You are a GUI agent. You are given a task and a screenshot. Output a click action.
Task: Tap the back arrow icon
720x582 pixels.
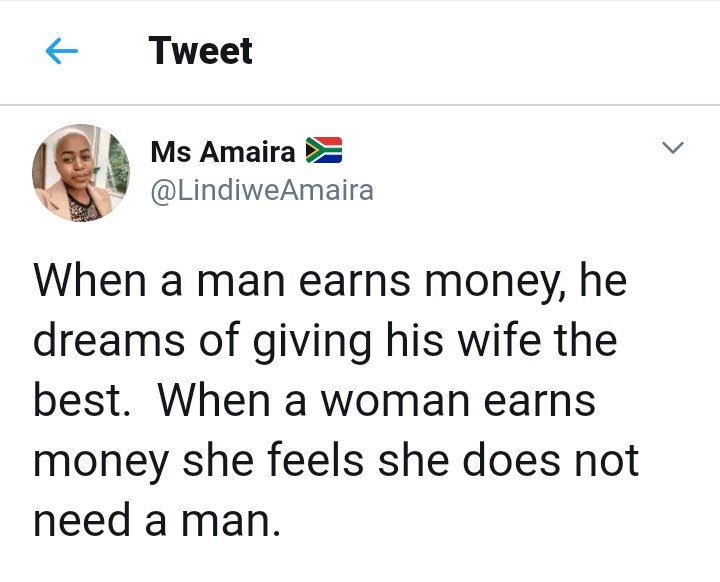(62, 52)
